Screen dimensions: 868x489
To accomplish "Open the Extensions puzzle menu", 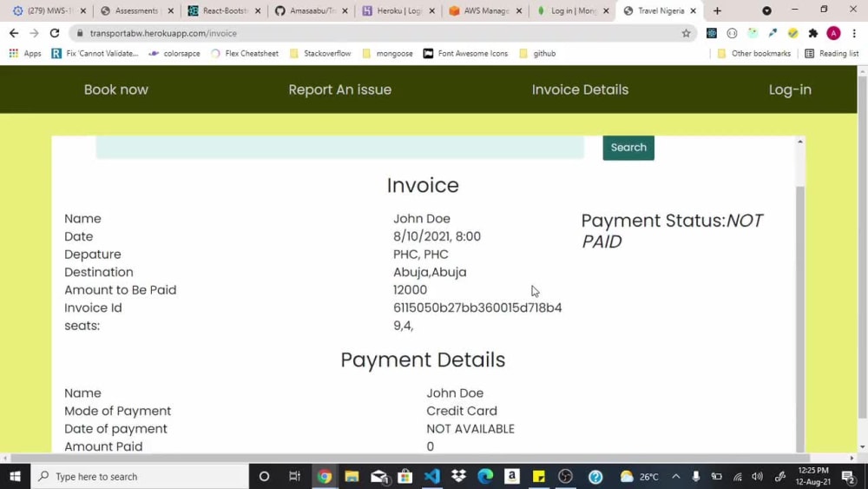I will (x=813, y=33).
